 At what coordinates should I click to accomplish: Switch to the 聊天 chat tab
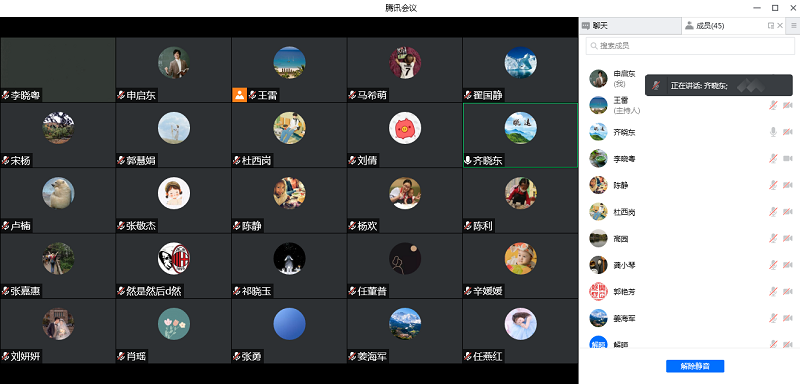630,25
